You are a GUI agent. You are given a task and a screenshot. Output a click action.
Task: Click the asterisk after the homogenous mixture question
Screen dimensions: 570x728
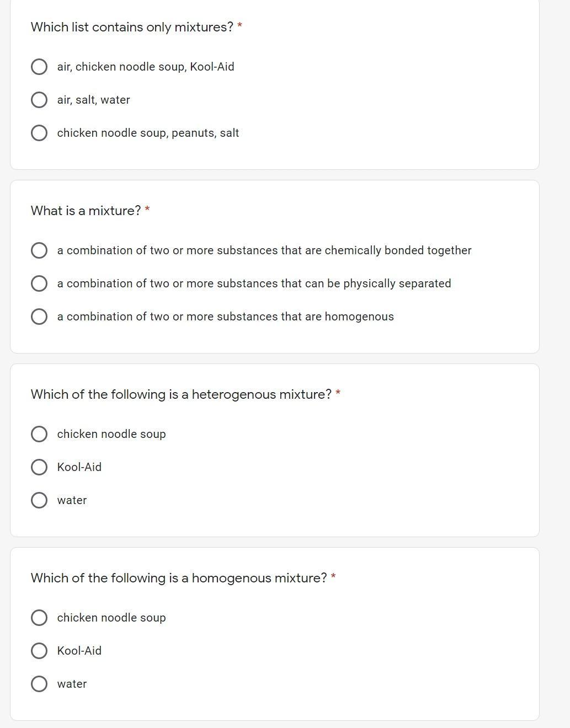click(333, 577)
